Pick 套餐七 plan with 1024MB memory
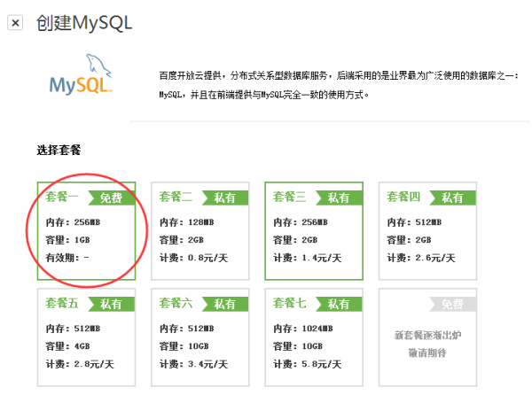The image size is (532, 403). coord(314,337)
